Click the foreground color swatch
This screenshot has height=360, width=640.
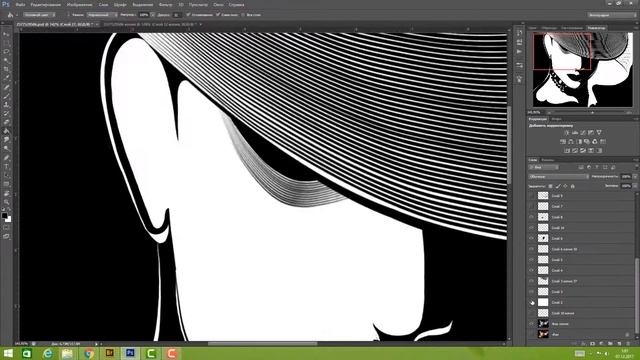point(4,215)
